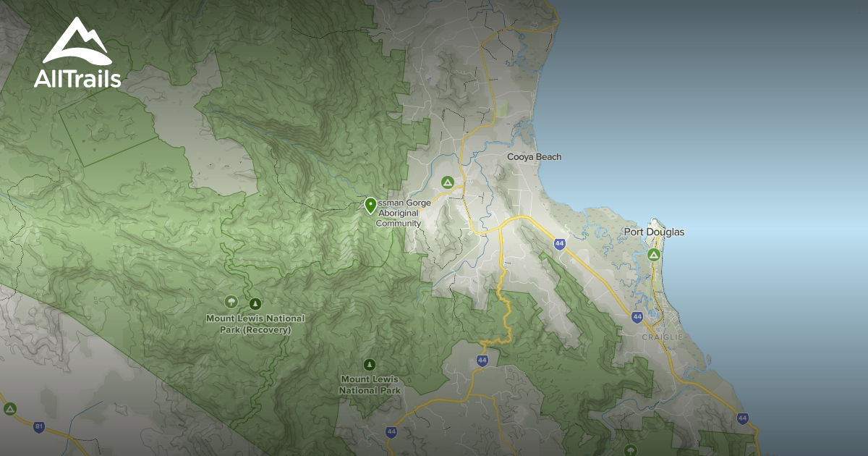Click the park icon above Mount Lewis National Park
This screenshot has width=868, height=456.
pyautogui.click(x=369, y=366)
